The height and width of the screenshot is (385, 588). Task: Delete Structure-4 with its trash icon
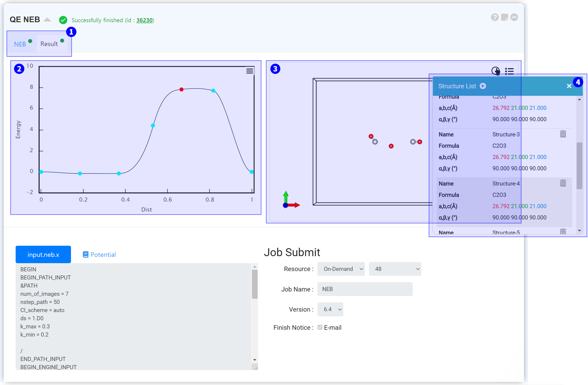click(563, 183)
